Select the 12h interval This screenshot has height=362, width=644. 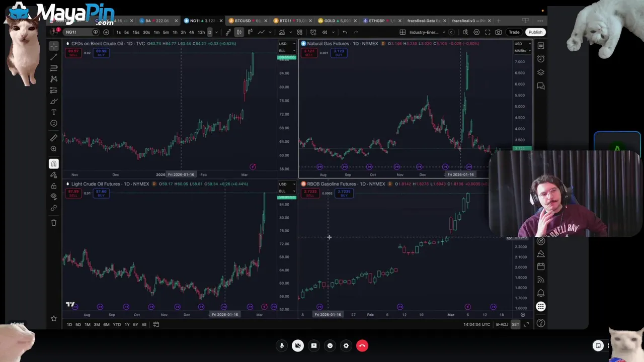point(201,32)
